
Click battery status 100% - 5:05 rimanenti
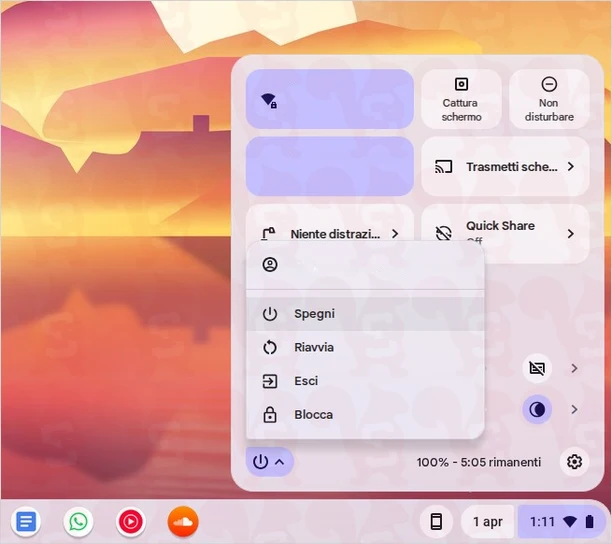[479, 462]
